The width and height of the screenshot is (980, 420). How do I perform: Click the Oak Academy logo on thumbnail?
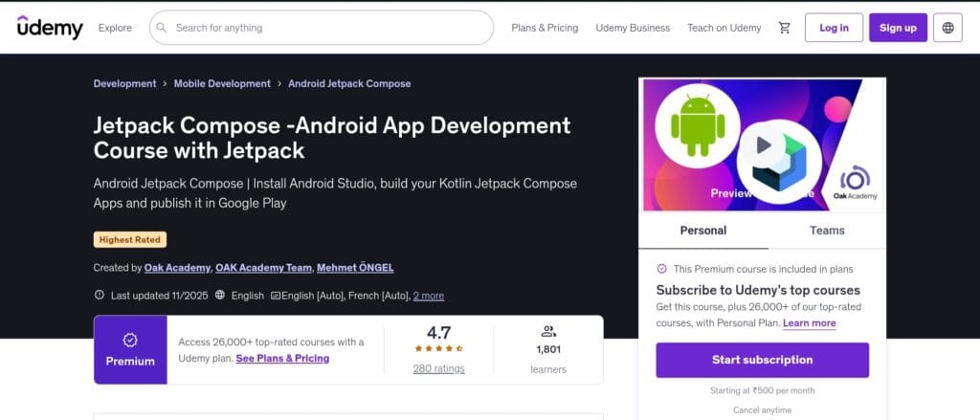tap(855, 183)
